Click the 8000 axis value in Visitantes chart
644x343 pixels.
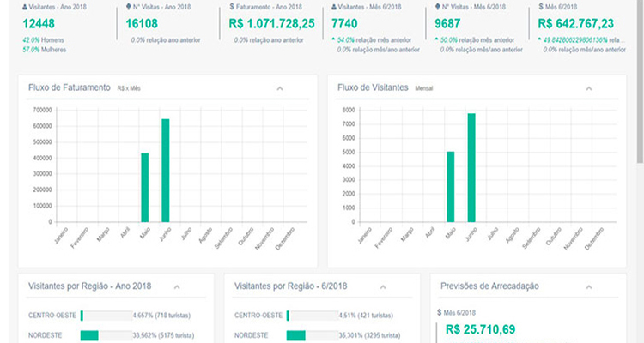(349, 110)
